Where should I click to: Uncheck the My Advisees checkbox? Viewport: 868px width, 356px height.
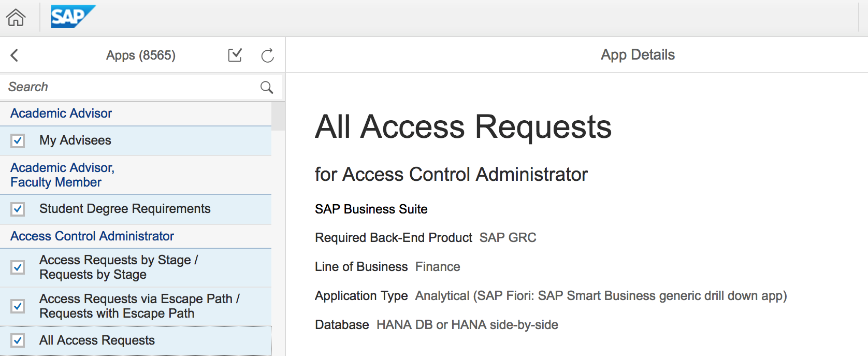point(18,141)
